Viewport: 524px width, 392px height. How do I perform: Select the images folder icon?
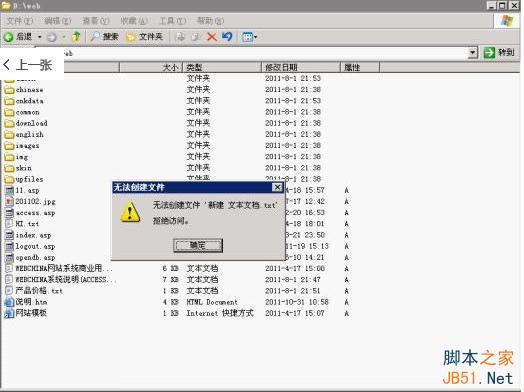[x=9, y=146]
